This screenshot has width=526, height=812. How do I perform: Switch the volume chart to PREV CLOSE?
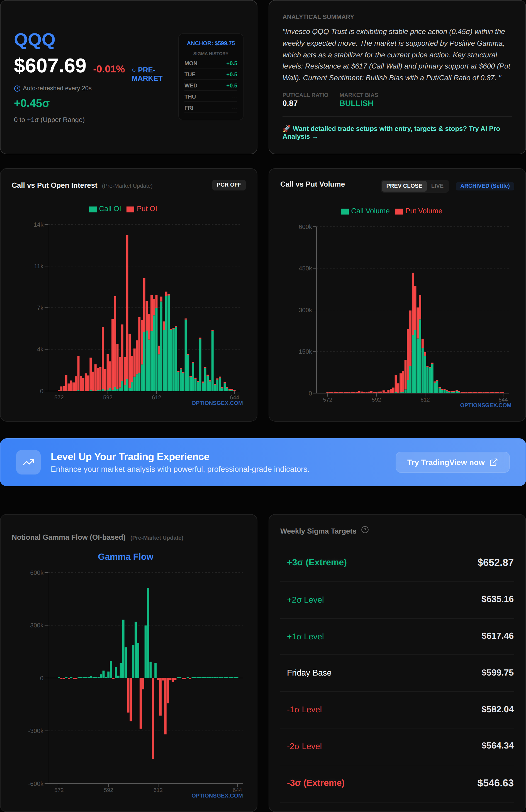404,186
